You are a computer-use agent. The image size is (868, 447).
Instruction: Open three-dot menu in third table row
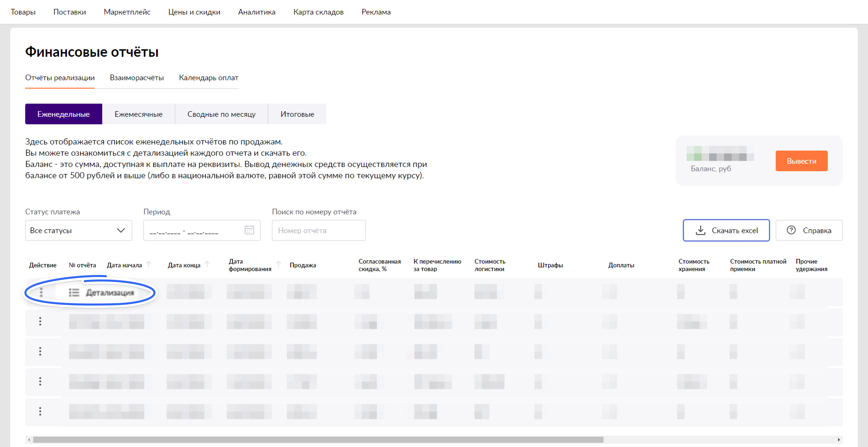pos(40,351)
